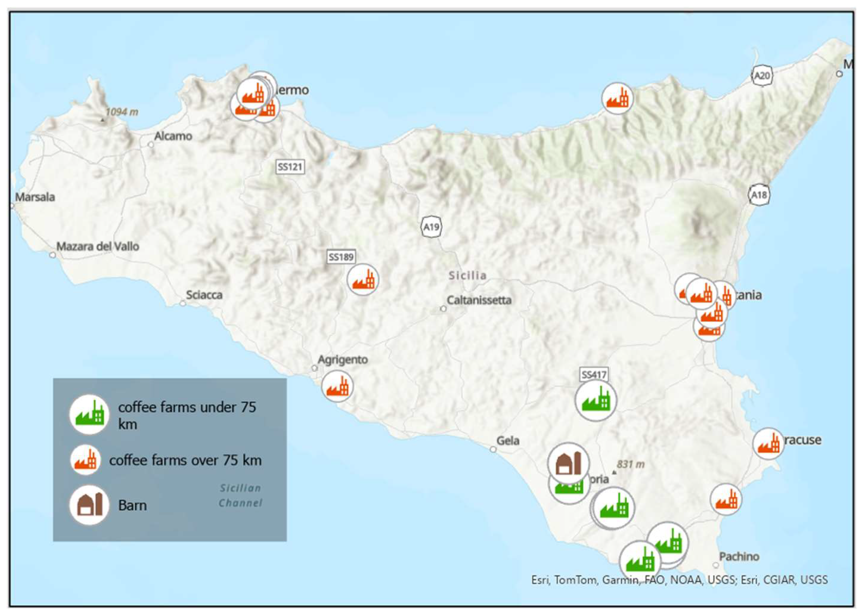Viewport: 862px width, 616px height.
Task: Click the southernmost green farm marker on coast
Action: coord(640,561)
